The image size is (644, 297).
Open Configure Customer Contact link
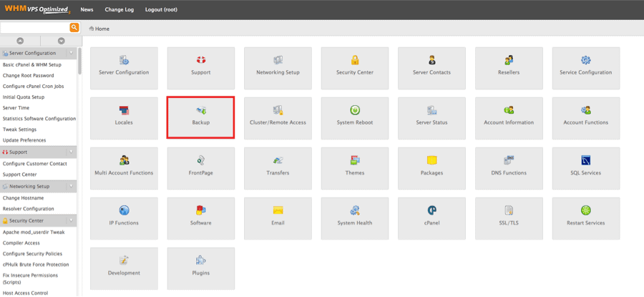coord(35,163)
